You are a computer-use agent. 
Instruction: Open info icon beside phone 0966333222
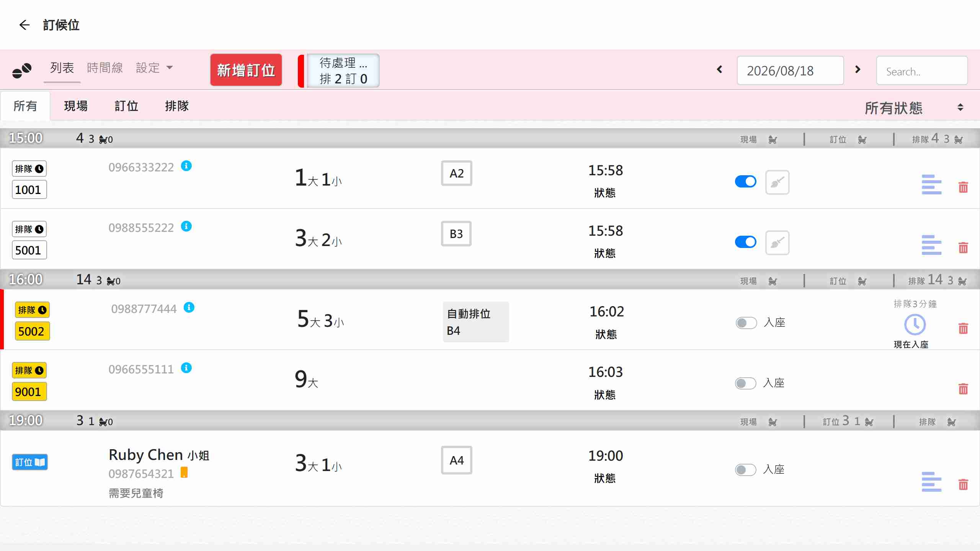pos(186,166)
